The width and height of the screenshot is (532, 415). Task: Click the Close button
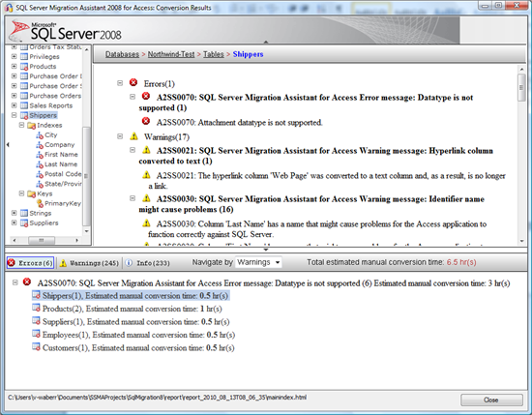(491, 400)
